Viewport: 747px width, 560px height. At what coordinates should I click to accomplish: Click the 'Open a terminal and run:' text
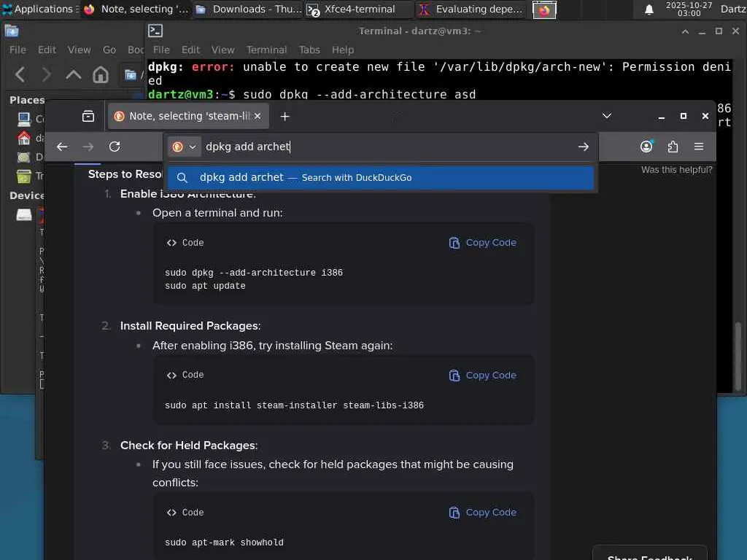click(217, 213)
